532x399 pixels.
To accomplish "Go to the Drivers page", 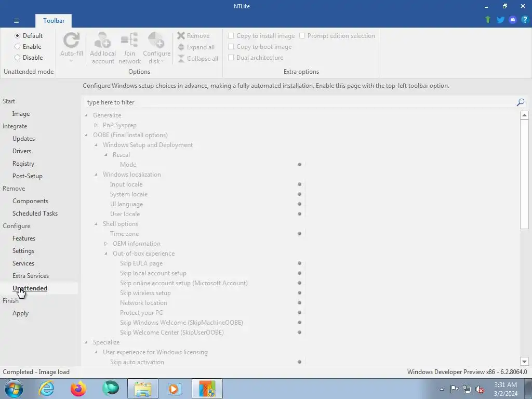I will (22, 151).
